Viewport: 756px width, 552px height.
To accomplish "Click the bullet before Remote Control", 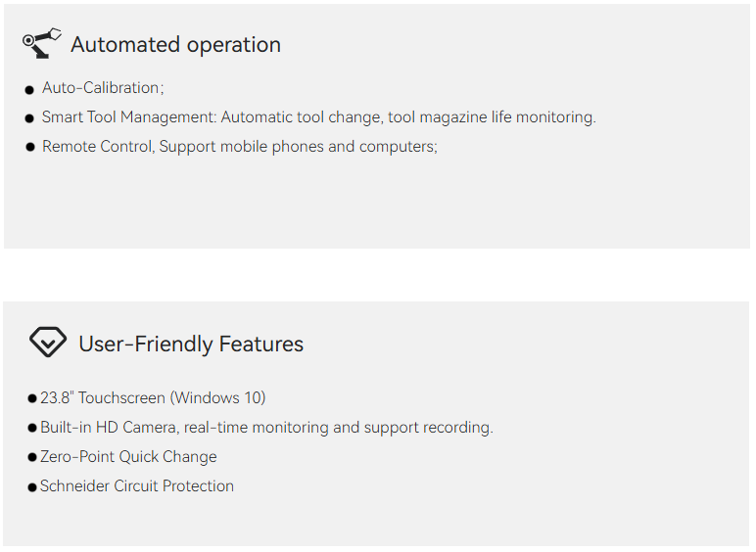I will click(x=30, y=148).
